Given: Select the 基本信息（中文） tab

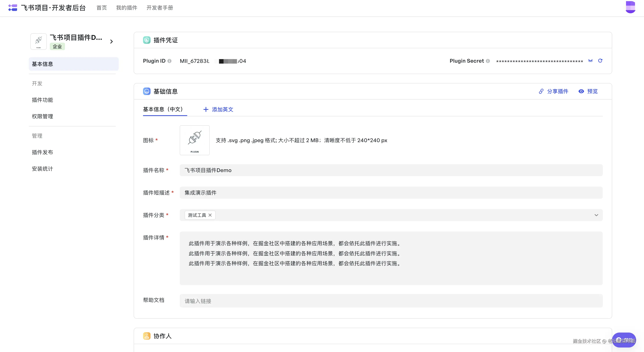Looking at the screenshot, I should (x=163, y=109).
